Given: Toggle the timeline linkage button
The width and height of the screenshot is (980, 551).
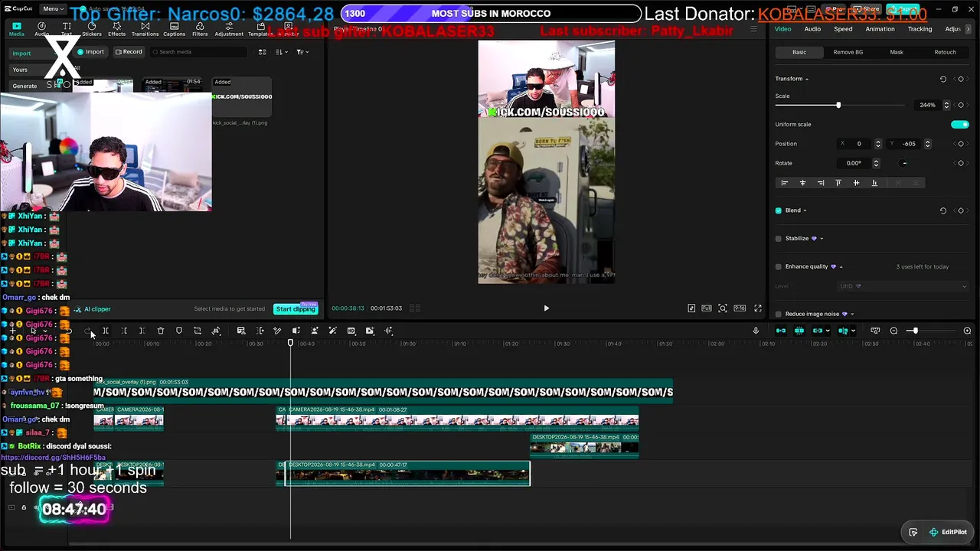Looking at the screenshot, I should (818, 331).
